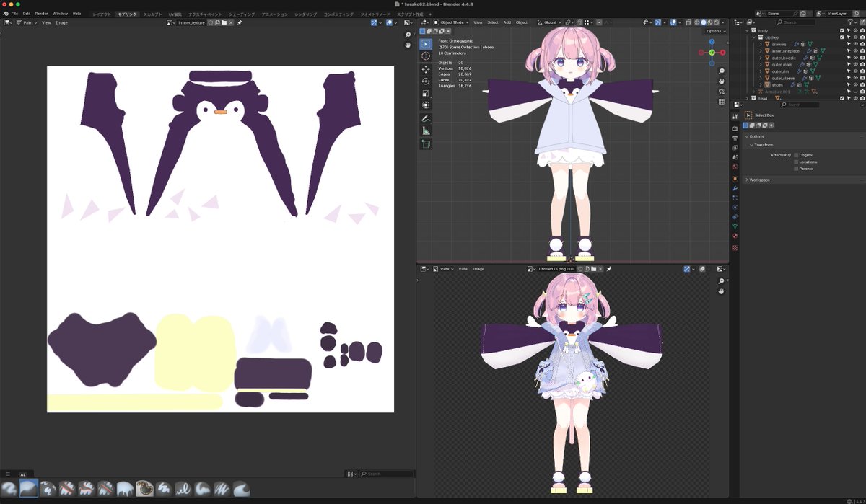Select the Scale tool in 3D viewport
This screenshot has width=866, height=504.
[426, 93]
